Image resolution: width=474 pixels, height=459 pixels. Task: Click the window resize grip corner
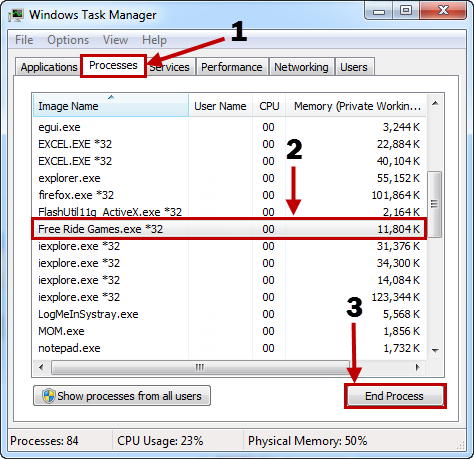[x=461, y=446]
